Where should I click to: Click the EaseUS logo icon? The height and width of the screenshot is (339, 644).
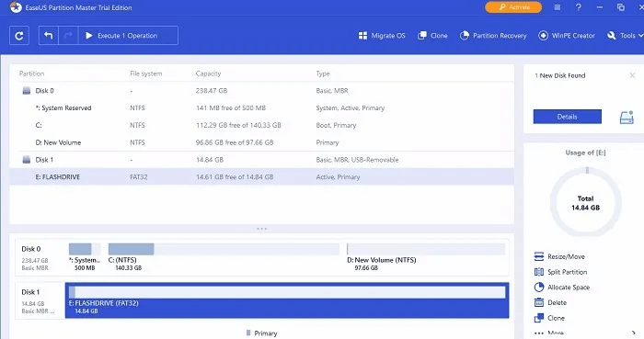click(16, 7)
